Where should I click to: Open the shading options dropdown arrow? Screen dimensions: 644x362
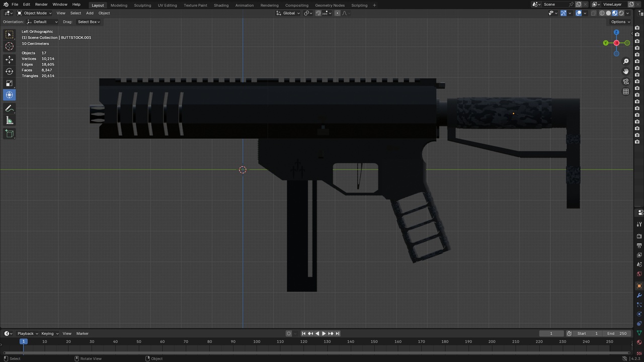(628, 13)
